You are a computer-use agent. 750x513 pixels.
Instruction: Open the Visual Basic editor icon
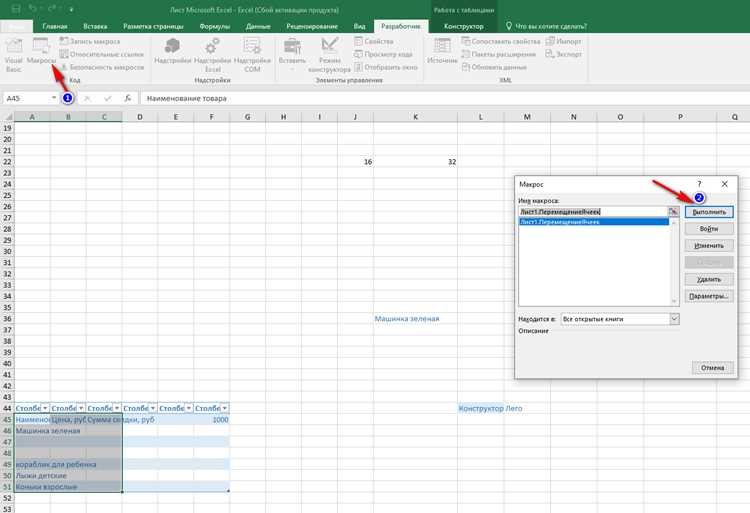pyautogui.click(x=13, y=46)
